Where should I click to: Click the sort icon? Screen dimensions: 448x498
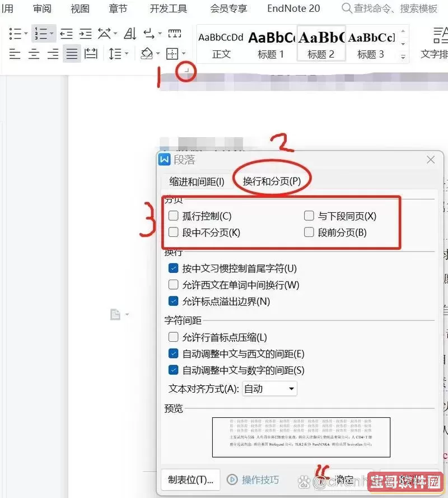point(130,34)
